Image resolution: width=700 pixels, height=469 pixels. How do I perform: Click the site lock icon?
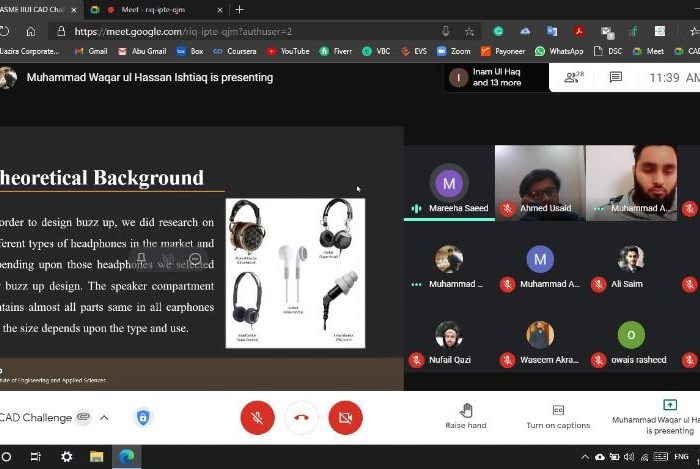[62, 31]
